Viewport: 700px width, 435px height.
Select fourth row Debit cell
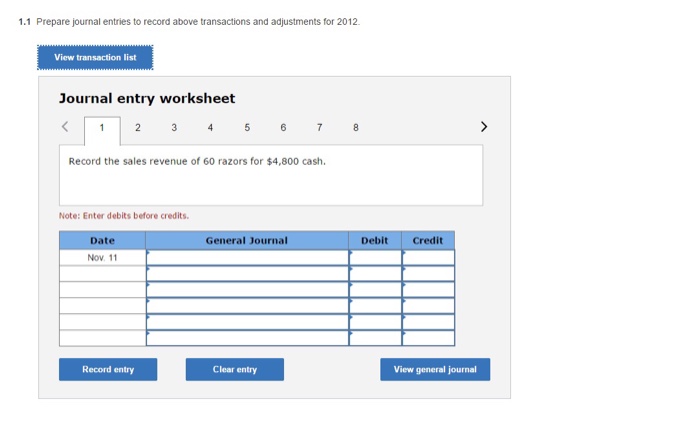pos(375,306)
